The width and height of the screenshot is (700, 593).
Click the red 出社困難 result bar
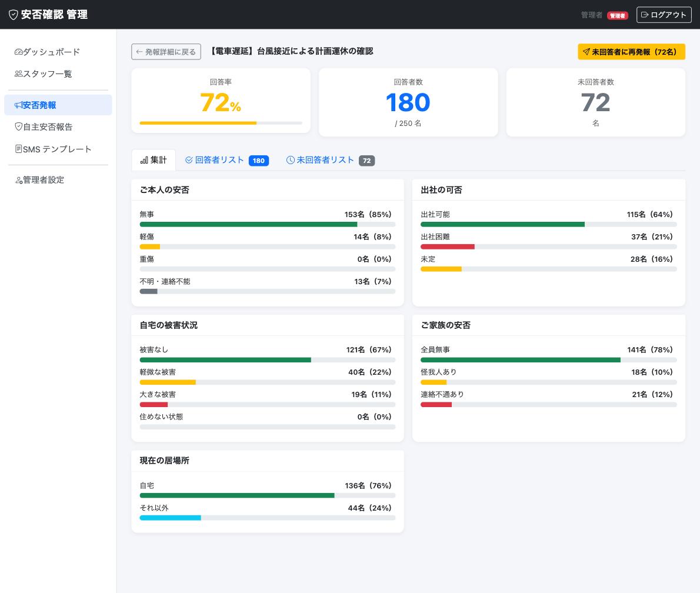pos(448,246)
